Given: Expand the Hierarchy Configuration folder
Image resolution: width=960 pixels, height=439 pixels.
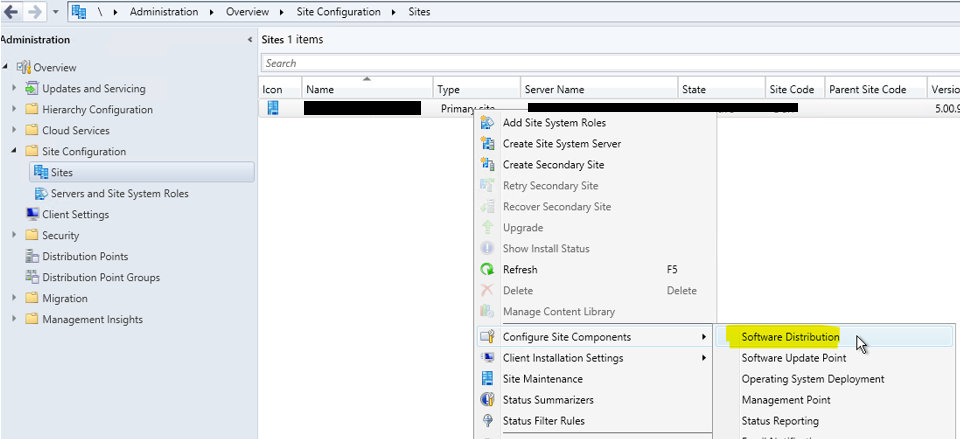Looking at the screenshot, I should pyautogui.click(x=14, y=110).
